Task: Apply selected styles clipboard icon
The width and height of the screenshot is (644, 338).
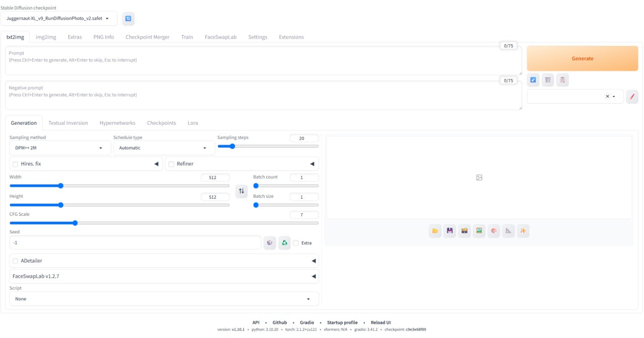Action: (x=562, y=80)
